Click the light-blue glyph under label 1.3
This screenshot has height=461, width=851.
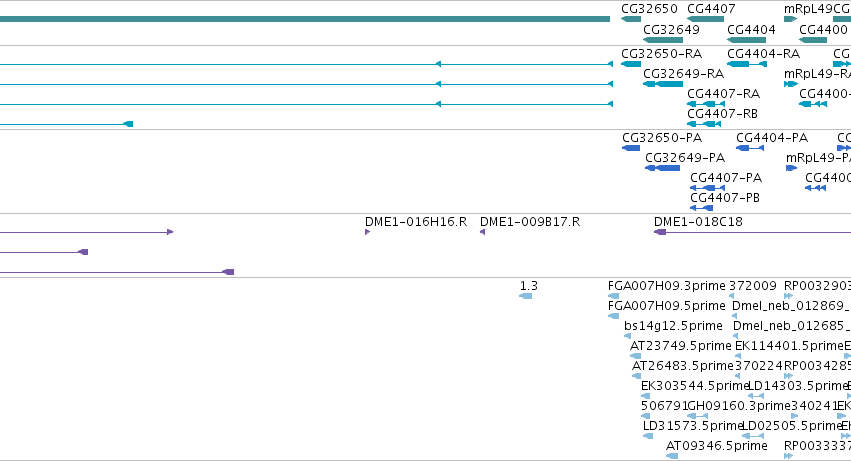[x=525, y=296]
